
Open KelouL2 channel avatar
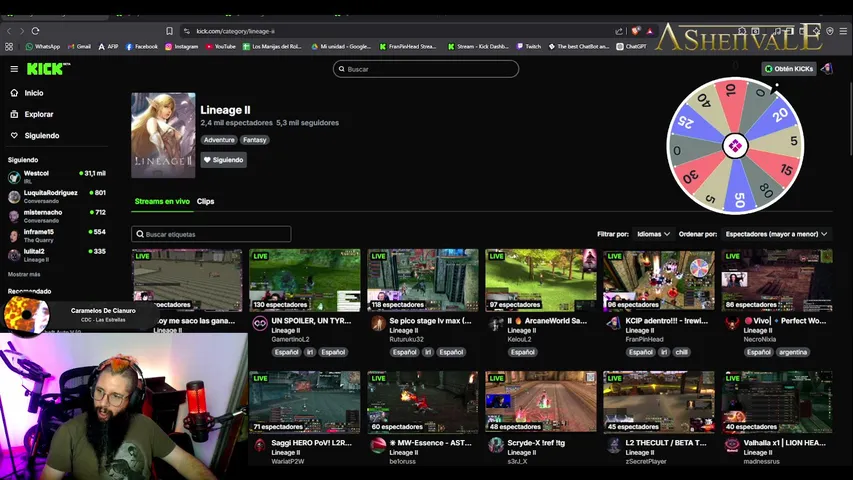point(496,323)
